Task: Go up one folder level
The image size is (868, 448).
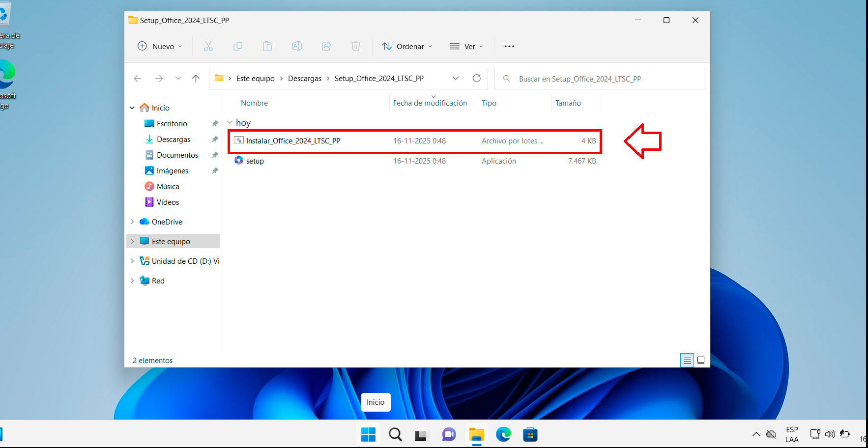Action: click(x=196, y=79)
